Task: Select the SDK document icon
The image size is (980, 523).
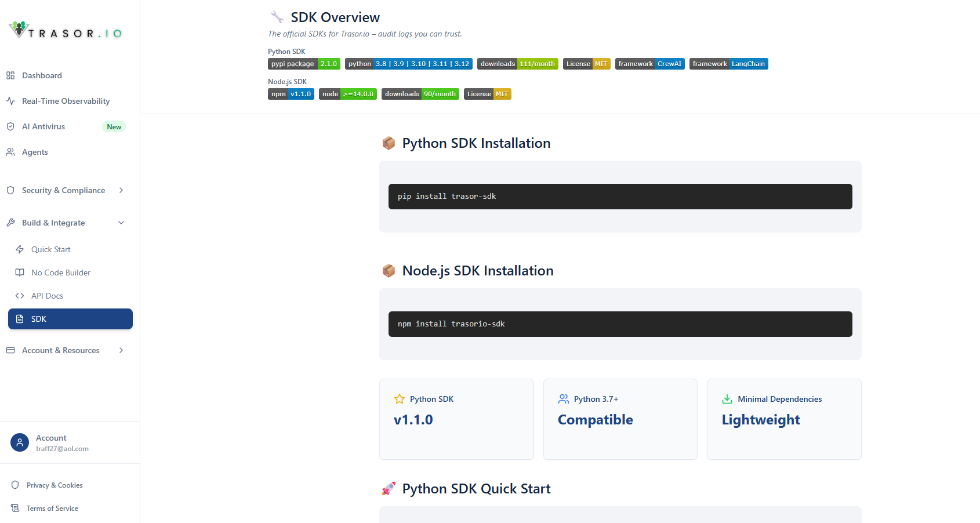Action: pyautogui.click(x=20, y=319)
